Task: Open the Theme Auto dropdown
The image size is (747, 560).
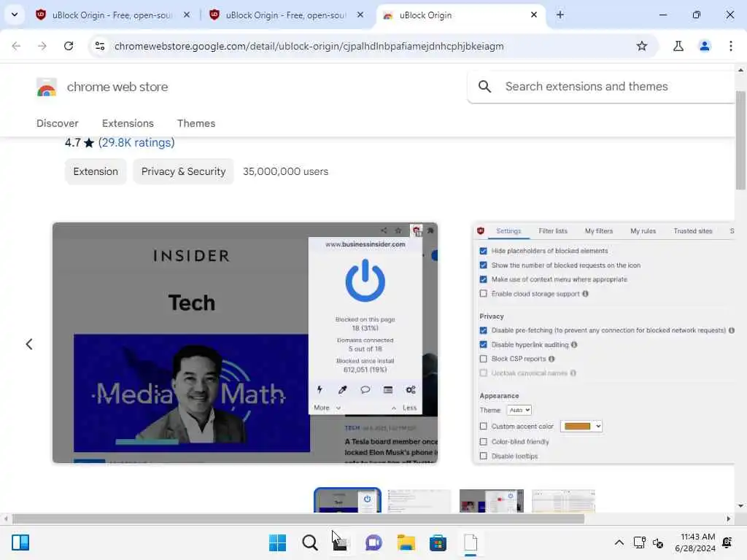Action: click(519, 410)
